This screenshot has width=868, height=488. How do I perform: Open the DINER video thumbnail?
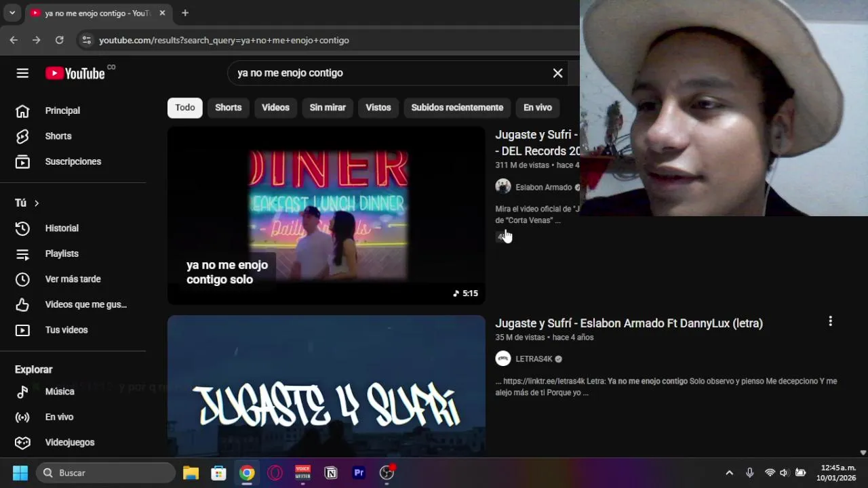pos(326,216)
